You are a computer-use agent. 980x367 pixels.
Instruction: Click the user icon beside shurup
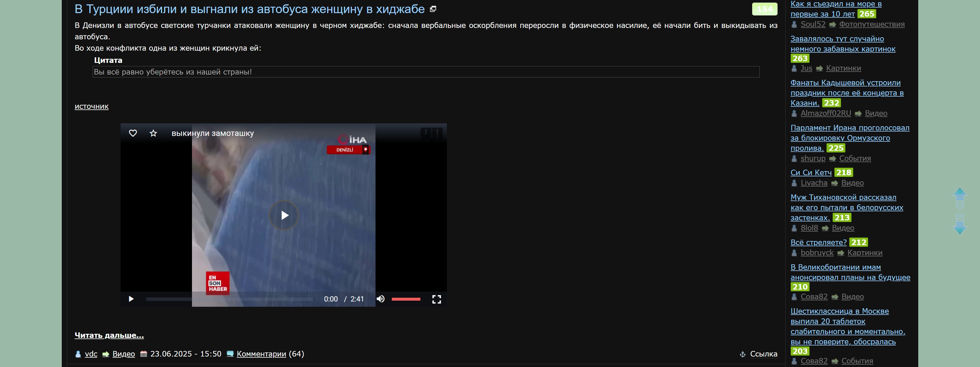[794, 159]
